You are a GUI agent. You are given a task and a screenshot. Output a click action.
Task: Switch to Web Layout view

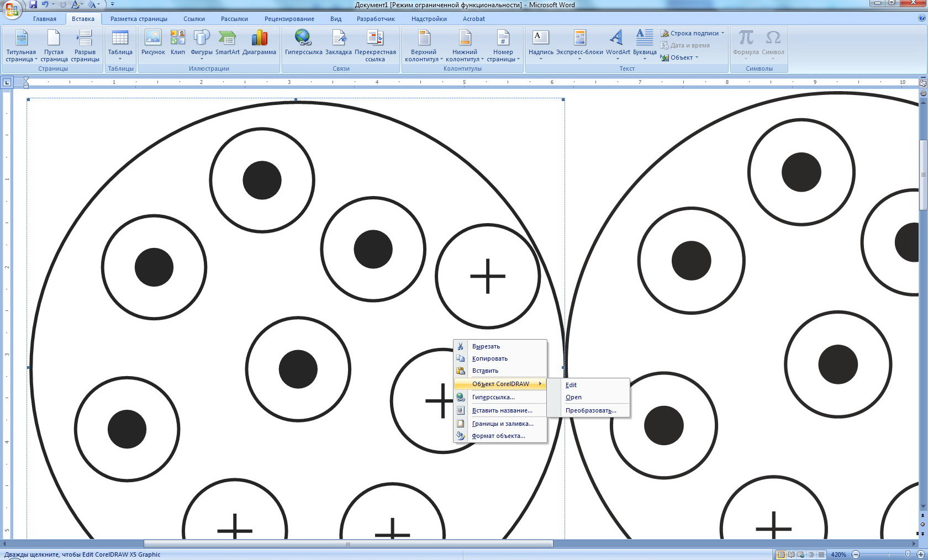801,554
